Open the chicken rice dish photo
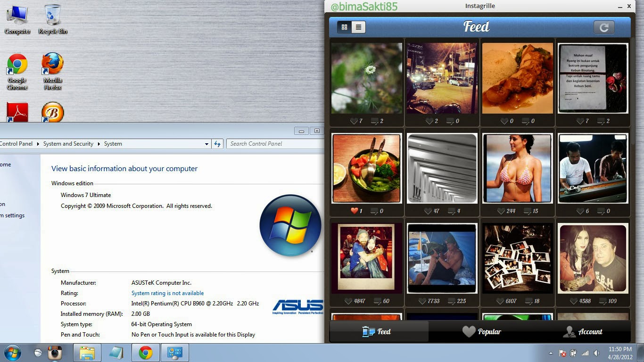Viewport: 644px width, 362px height. coord(517,78)
